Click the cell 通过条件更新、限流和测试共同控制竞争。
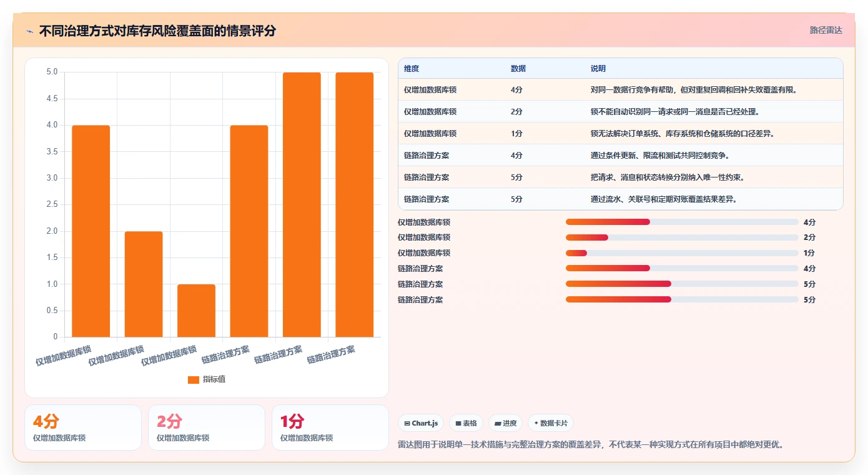This screenshot has width=868, height=475. coord(660,156)
